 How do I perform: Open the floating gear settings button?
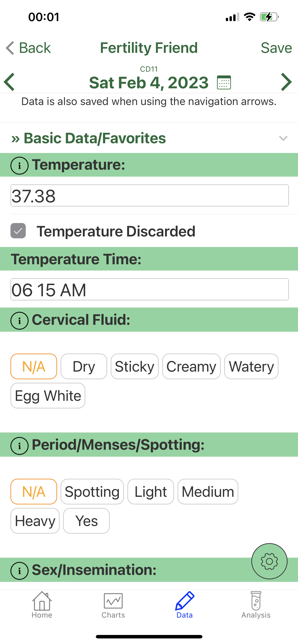pos(269,561)
